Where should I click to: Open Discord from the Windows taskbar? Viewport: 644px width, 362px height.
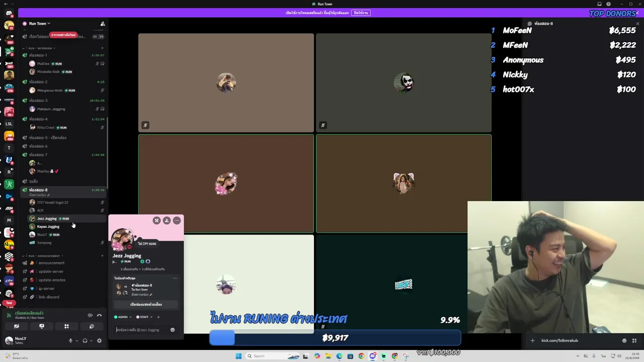372,356
